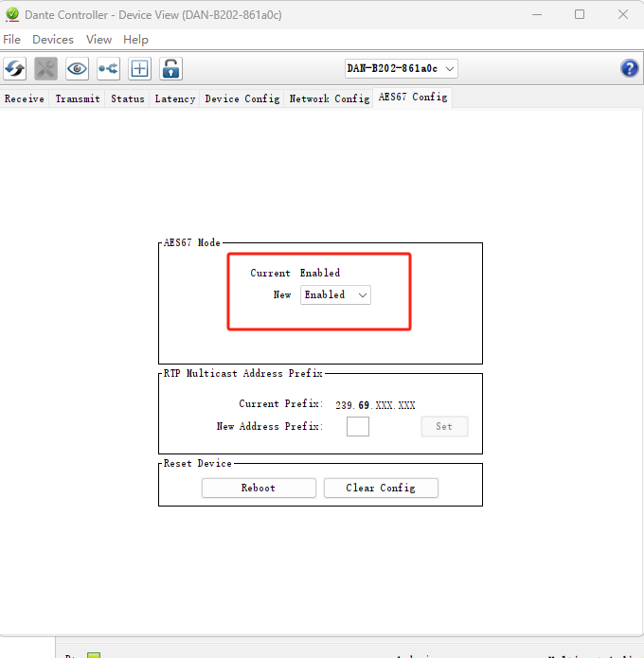Click the Dante Controller title bar logo
Screen dimensions: 644x658
point(12,15)
